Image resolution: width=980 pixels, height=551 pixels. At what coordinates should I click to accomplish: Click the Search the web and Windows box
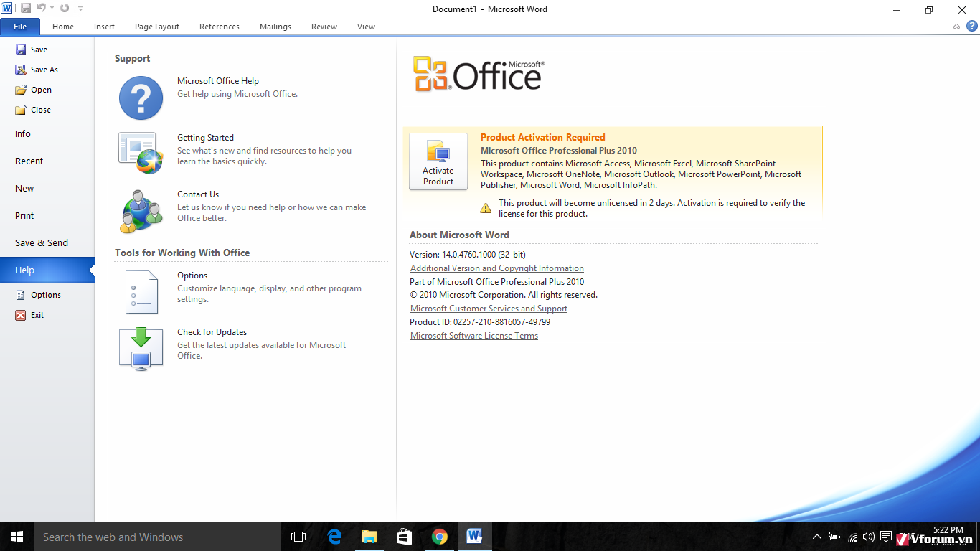pyautogui.click(x=158, y=537)
